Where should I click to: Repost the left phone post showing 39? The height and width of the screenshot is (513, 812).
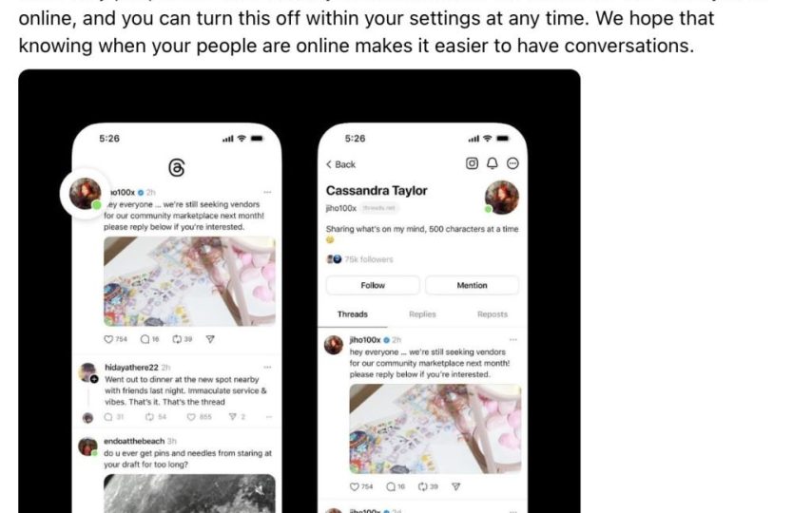(x=177, y=339)
